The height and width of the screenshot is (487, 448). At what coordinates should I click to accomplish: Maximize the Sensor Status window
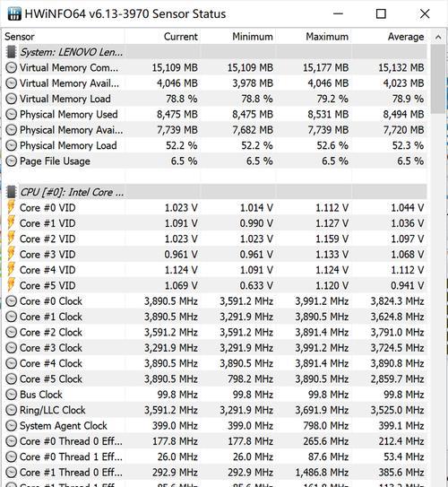pyautogui.click(x=381, y=14)
